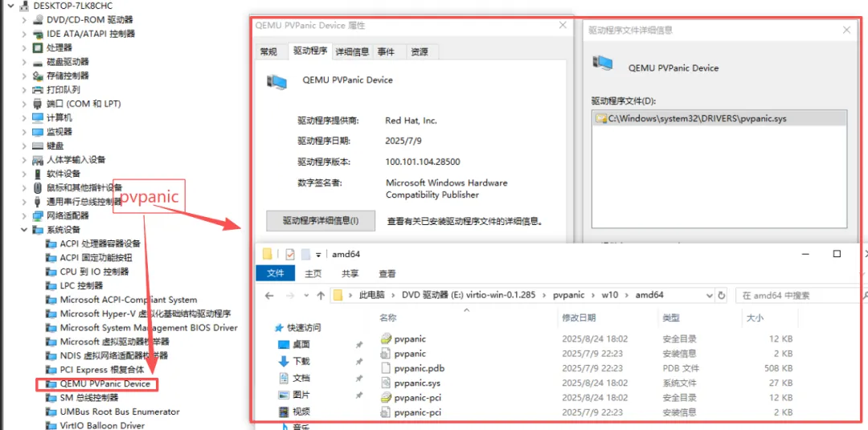This screenshot has width=868, height=430.
Task: Select the QEMU PVPanic Device tree item
Action: 104,383
